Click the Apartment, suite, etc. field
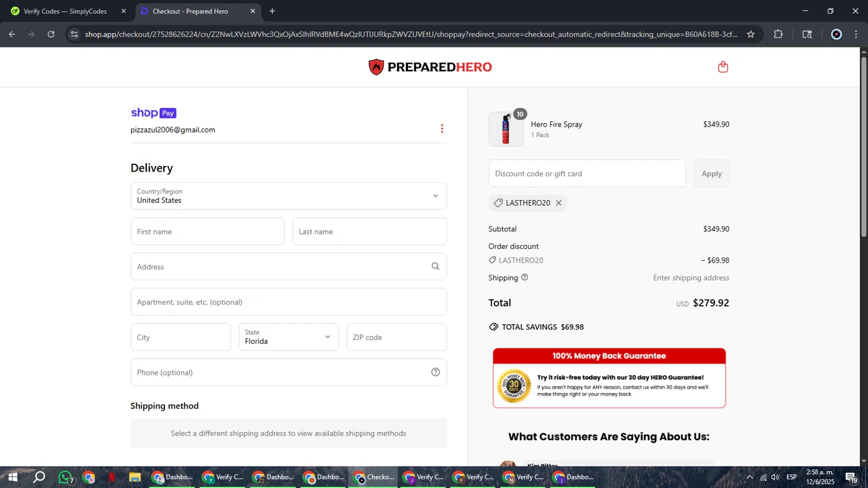 coord(289,302)
